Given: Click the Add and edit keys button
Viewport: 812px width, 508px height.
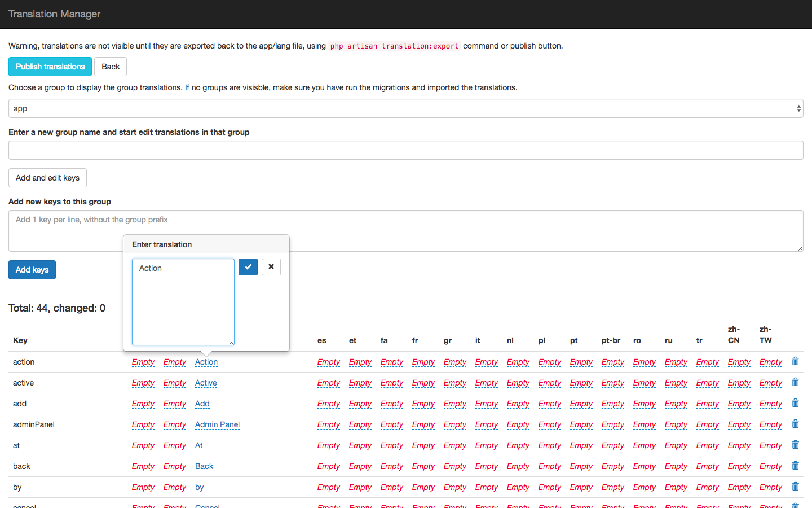Looking at the screenshot, I should [x=47, y=178].
